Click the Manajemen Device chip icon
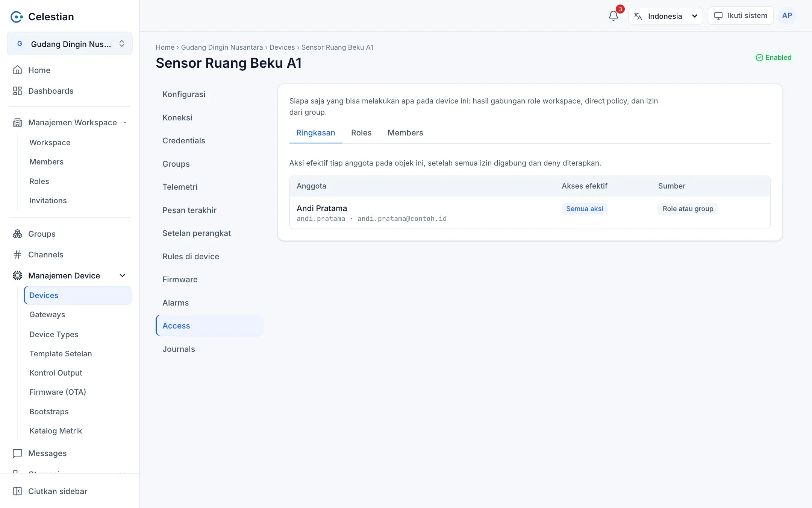This screenshot has height=508, width=812. pos(17,275)
